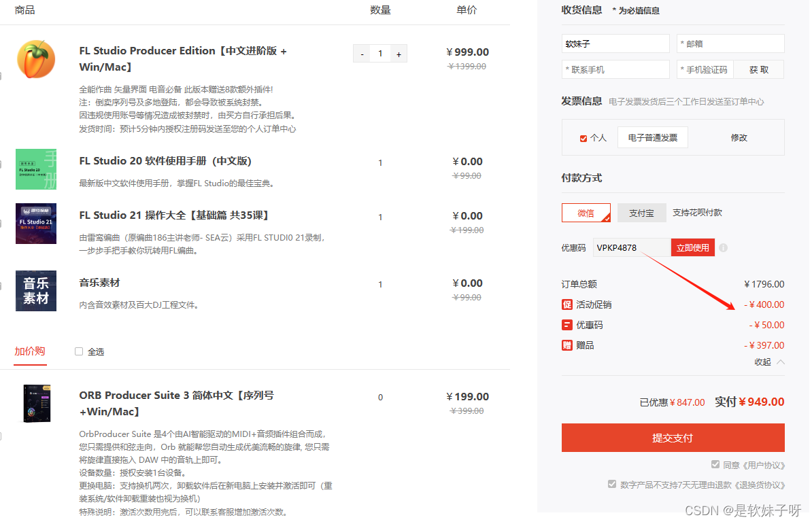812x524 pixels.
Task: Open FL Studio 20 manual green thumbnail
Action: pos(36,169)
